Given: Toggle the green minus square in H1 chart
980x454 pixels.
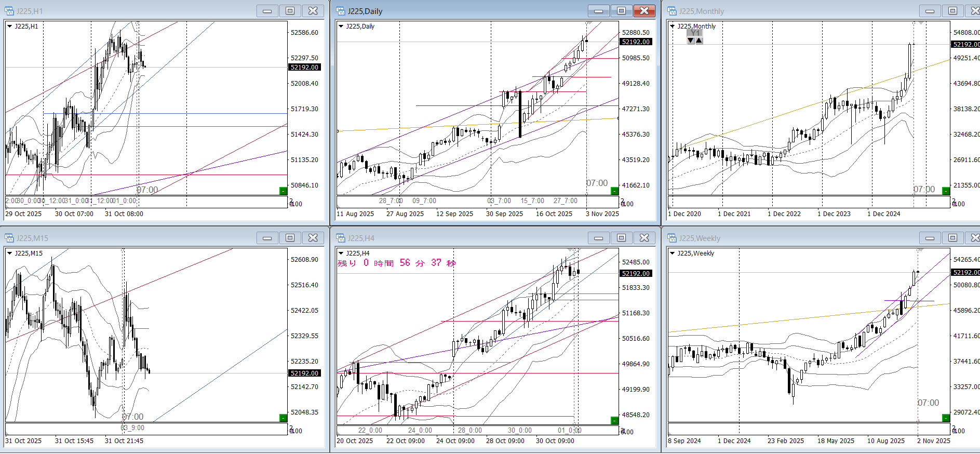Looking at the screenshot, I should pos(283,191).
